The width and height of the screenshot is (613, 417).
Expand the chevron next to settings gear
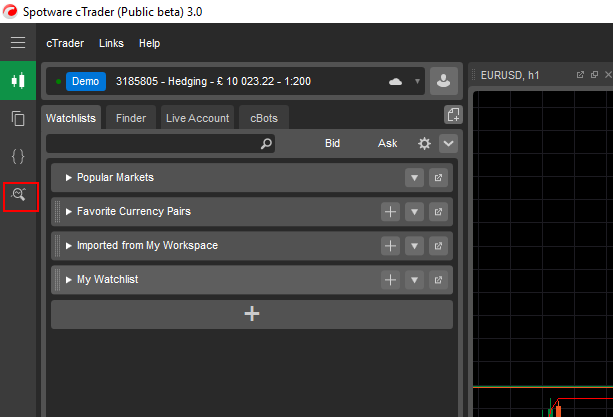click(448, 143)
